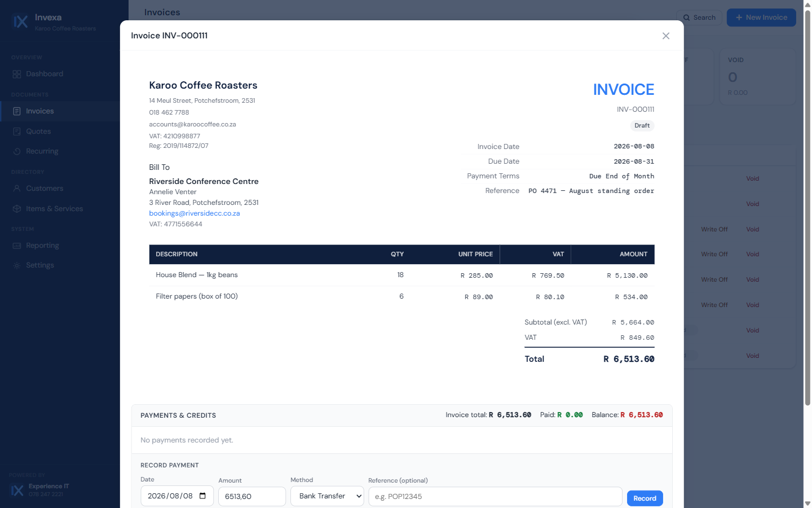
Task: Click the Amount field showing 6513,60
Action: 252,497
